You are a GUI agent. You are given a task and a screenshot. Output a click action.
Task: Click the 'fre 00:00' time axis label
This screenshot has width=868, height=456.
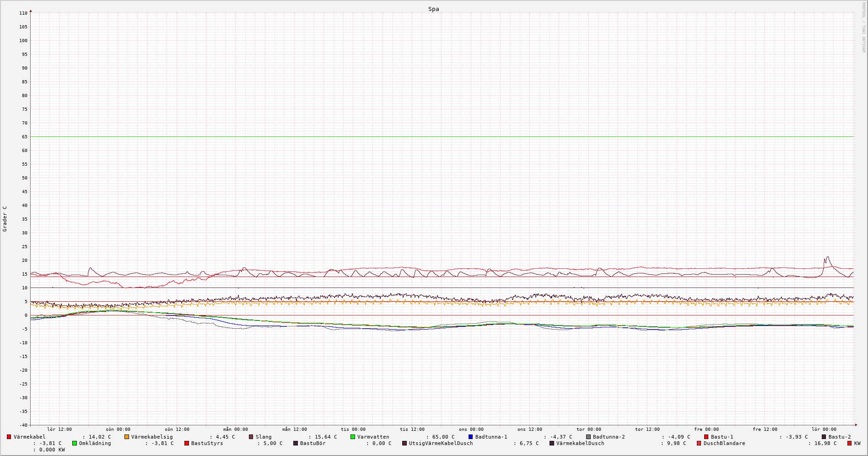click(706, 429)
